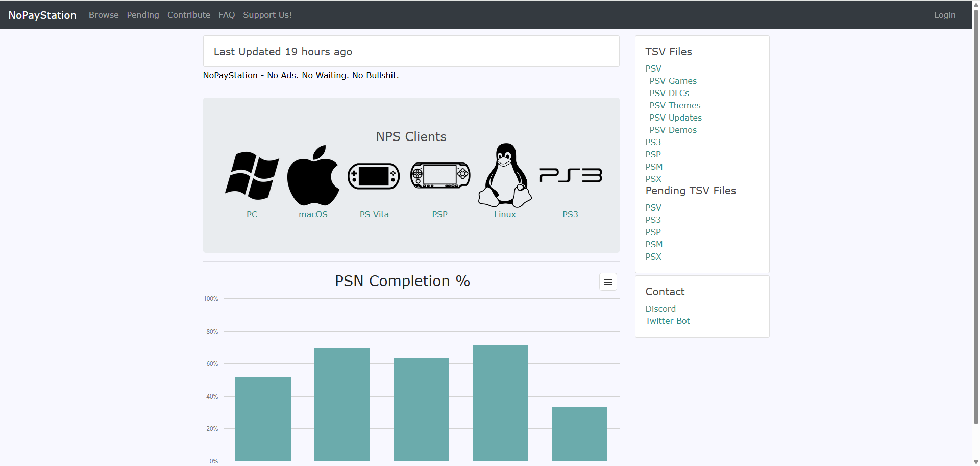Open PS3 link under TSV Files
This screenshot has height=466, width=980.
point(653,142)
